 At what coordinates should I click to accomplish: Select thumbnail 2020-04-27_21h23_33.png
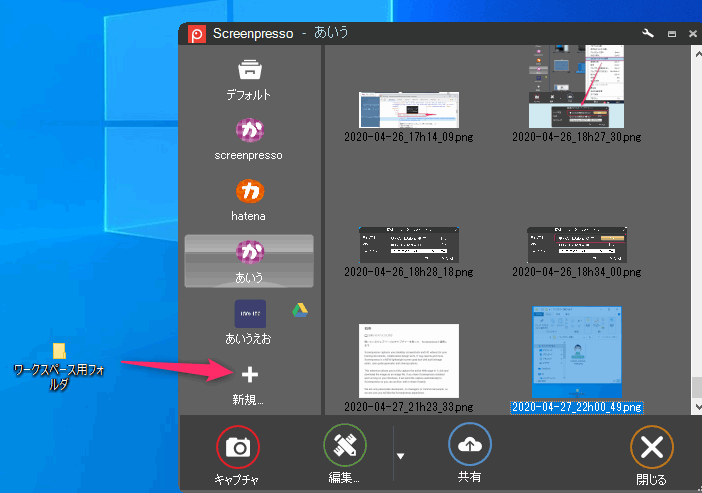pos(409,361)
